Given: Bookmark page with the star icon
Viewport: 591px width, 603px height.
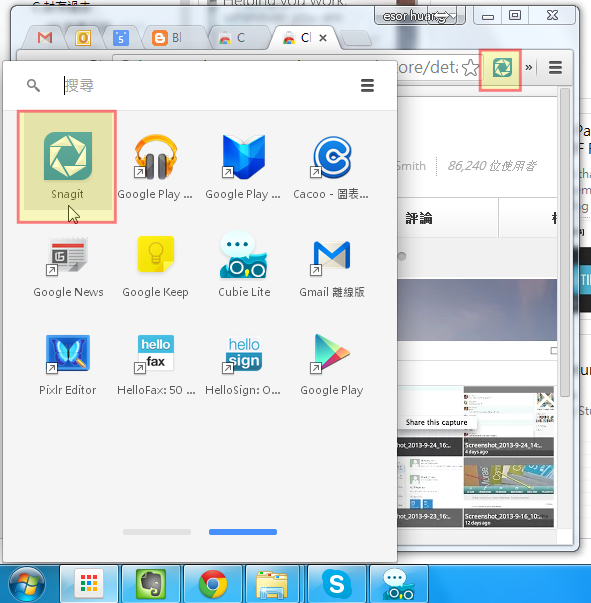Looking at the screenshot, I should (x=470, y=68).
